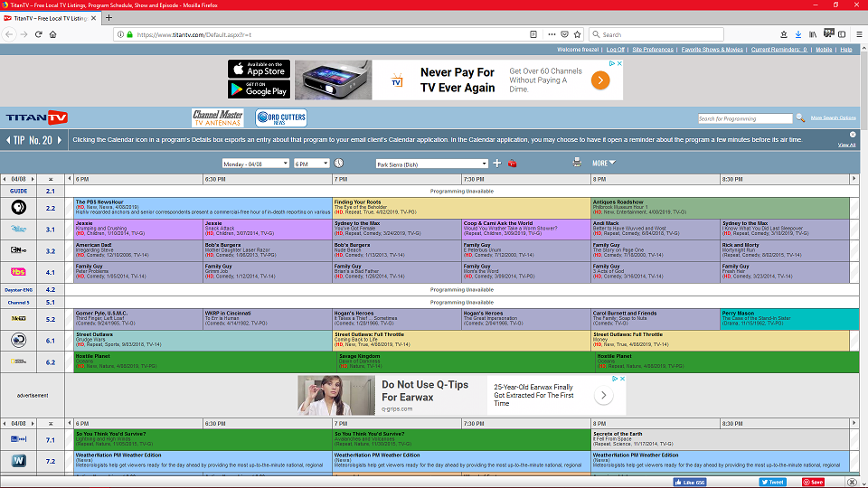The width and height of the screenshot is (868, 488).
Task: Open Firefox downloads panel
Action: pos(798,34)
